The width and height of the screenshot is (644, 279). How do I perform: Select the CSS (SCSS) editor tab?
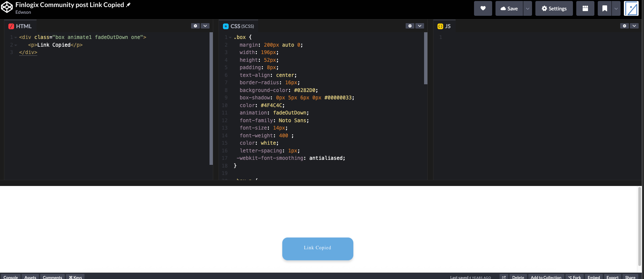(x=238, y=26)
